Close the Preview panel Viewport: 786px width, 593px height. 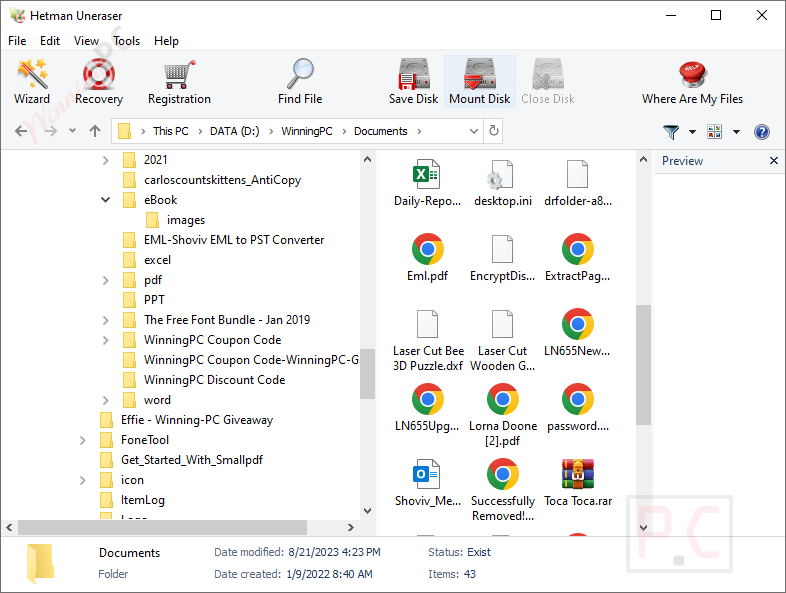[774, 160]
